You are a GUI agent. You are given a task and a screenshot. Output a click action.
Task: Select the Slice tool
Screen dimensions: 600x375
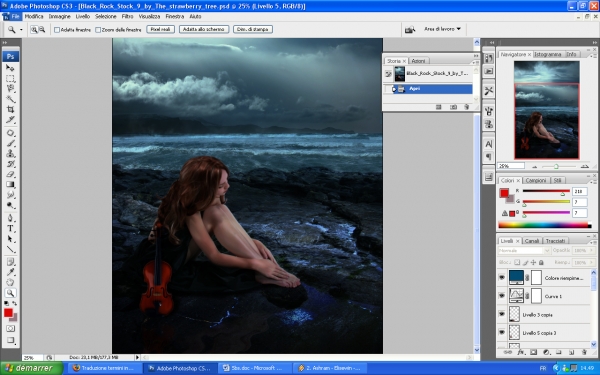[10, 120]
